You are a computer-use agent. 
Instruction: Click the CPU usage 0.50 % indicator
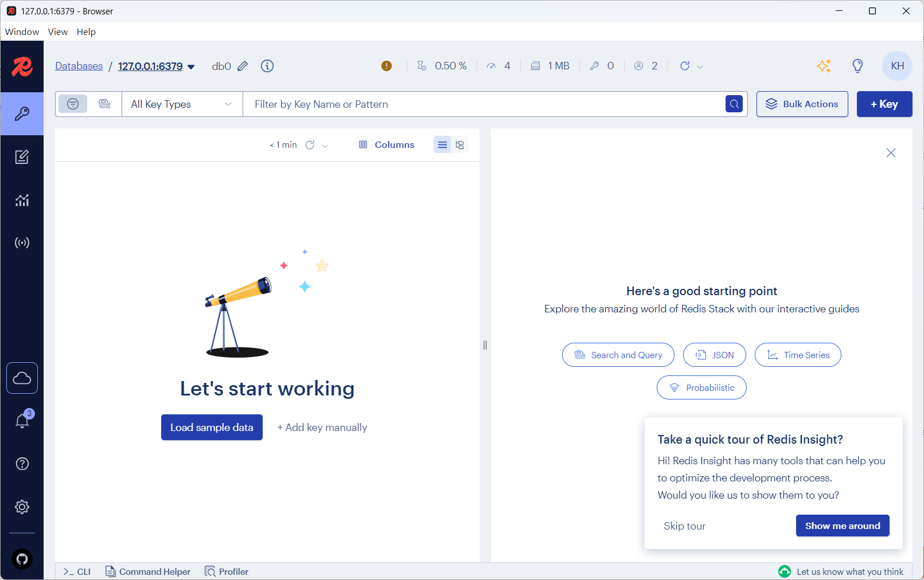click(x=442, y=66)
